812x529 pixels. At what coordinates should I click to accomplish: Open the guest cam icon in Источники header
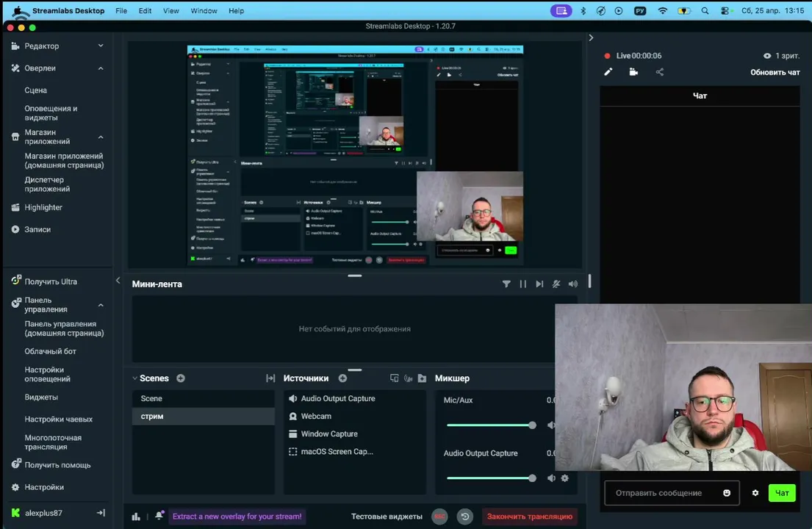click(x=408, y=378)
